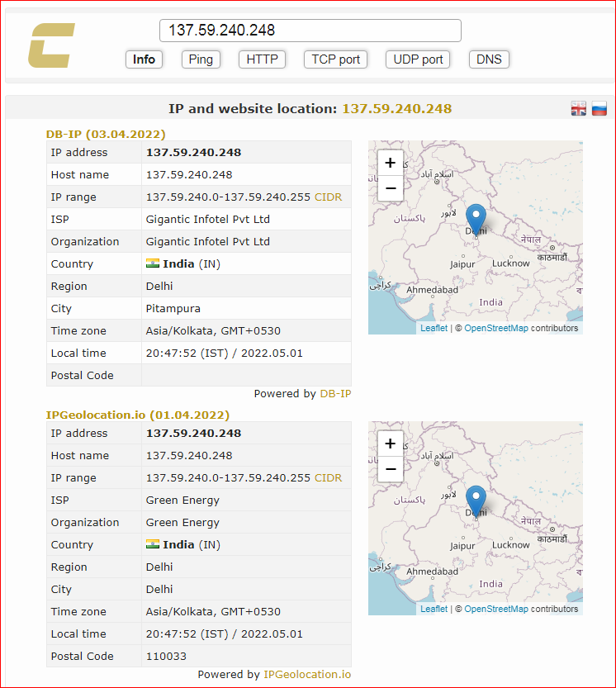Select the UDP port tab
This screenshot has height=688, width=616.
tap(418, 59)
